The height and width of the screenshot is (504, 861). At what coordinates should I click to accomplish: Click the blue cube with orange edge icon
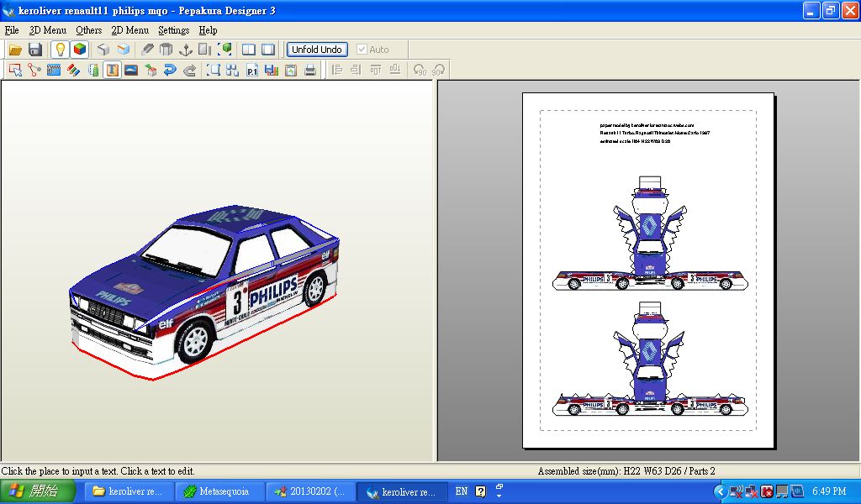tap(123, 50)
